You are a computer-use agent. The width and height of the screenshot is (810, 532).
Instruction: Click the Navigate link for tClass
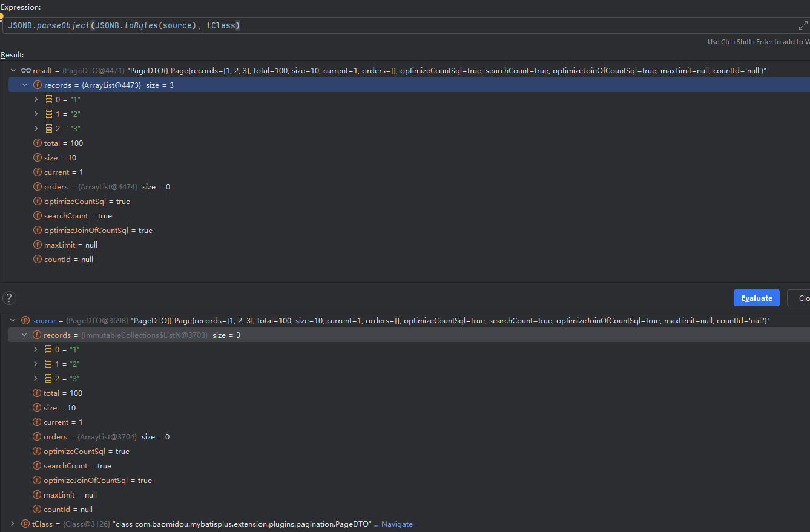[x=397, y=524]
